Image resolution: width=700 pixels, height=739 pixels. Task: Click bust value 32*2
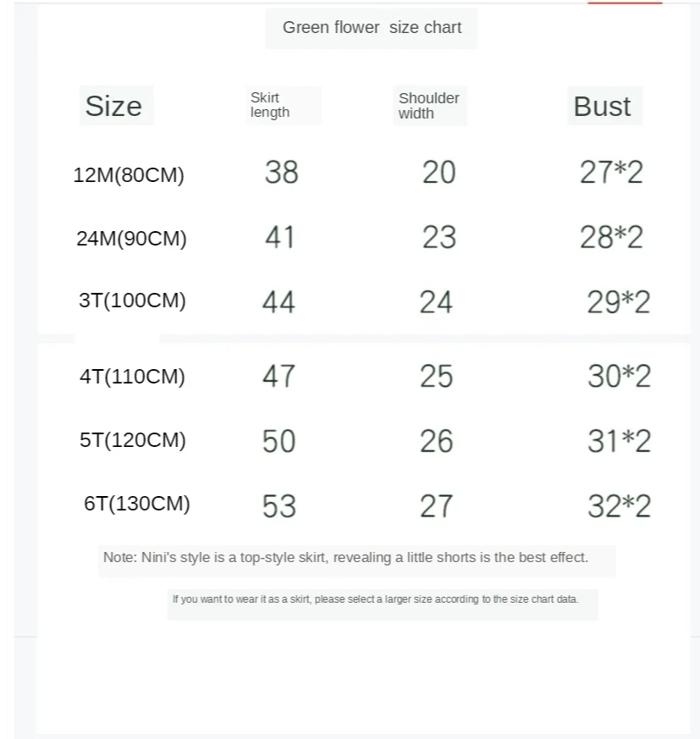click(620, 507)
